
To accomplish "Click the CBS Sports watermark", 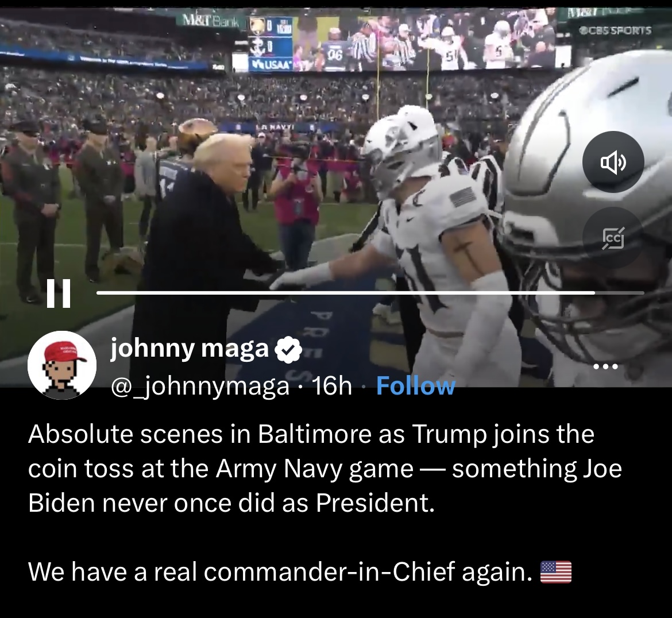I will (x=615, y=30).
